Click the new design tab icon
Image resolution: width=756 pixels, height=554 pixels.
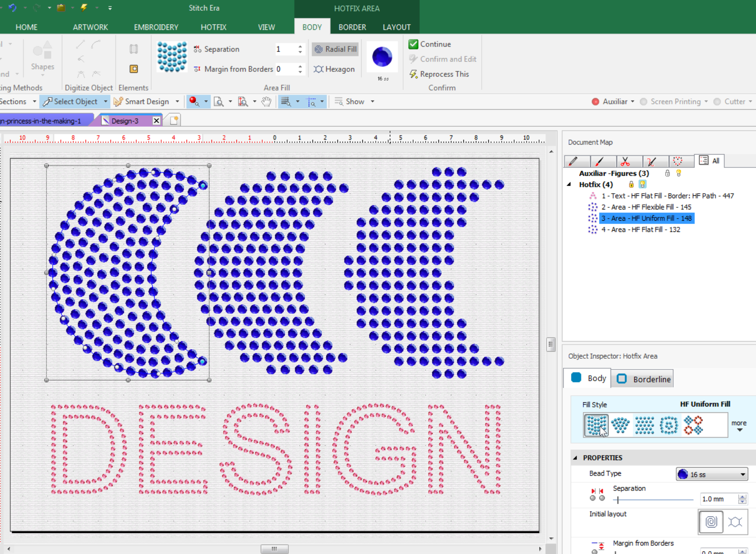(174, 121)
